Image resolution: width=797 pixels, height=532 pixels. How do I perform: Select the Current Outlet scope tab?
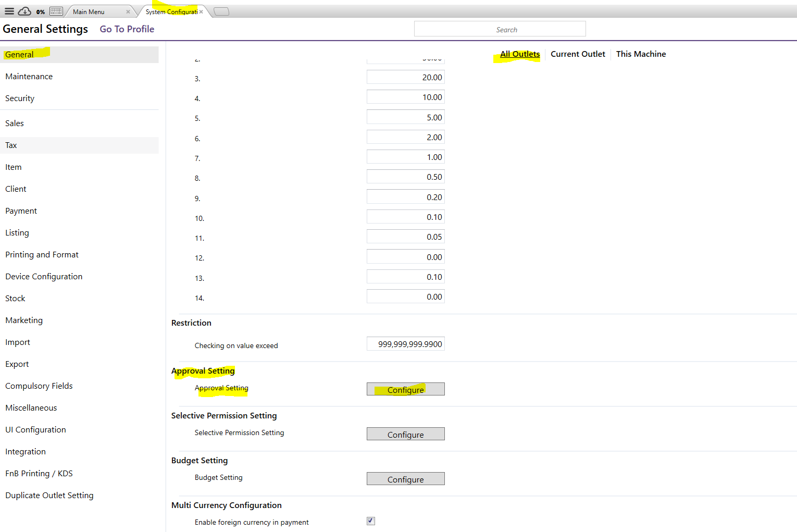tap(578, 54)
